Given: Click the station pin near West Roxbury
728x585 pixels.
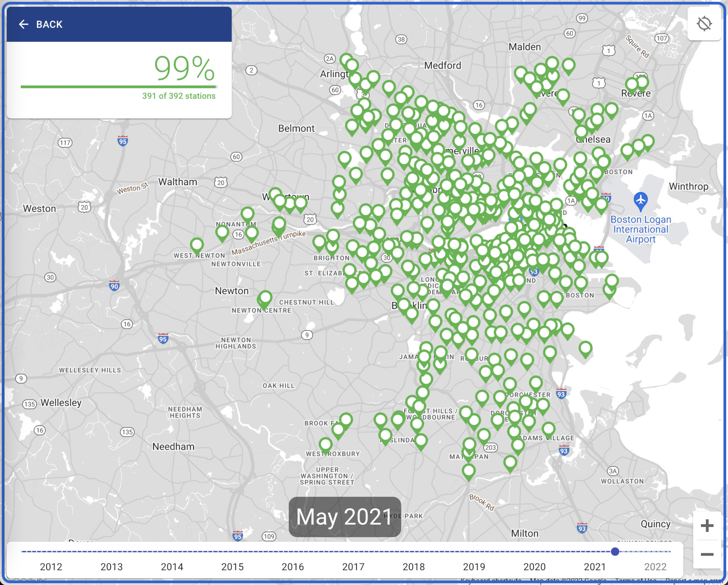Looking at the screenshot, I should pos(325,445).
